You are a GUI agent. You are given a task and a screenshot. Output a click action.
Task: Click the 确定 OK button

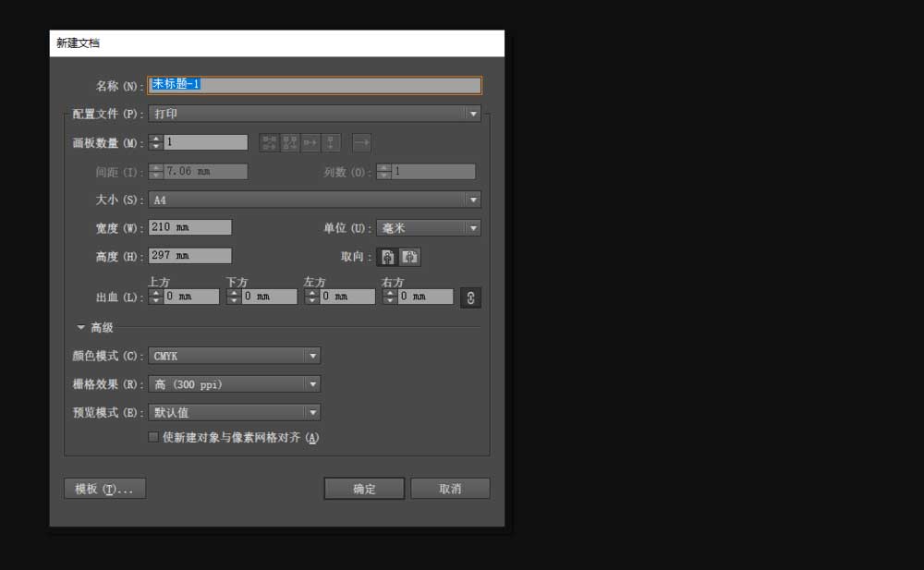[x=364, y=488]
